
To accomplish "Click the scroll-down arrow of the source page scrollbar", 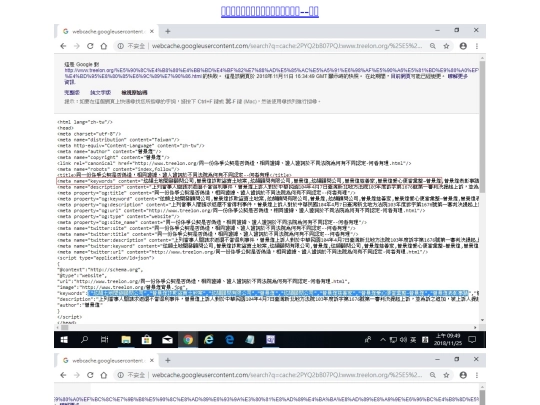I will pyautogui.click(x=482, y=320).
